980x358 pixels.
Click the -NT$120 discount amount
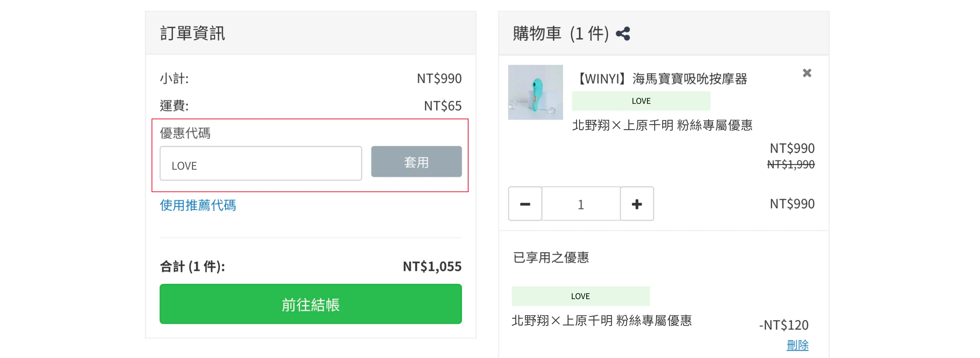coord(784,325)
